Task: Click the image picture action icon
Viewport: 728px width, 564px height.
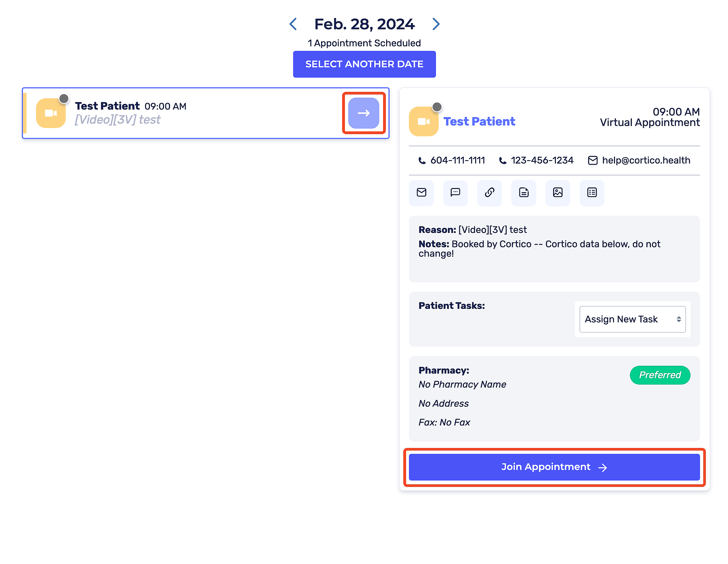Action: (x=558, y=193)
